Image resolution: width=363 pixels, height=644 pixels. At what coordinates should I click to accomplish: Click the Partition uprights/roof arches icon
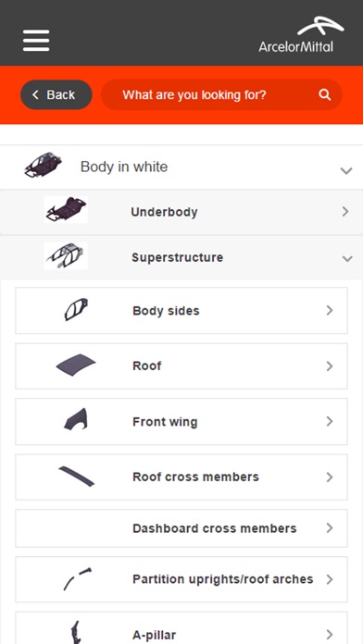click(x=77, y=578)
